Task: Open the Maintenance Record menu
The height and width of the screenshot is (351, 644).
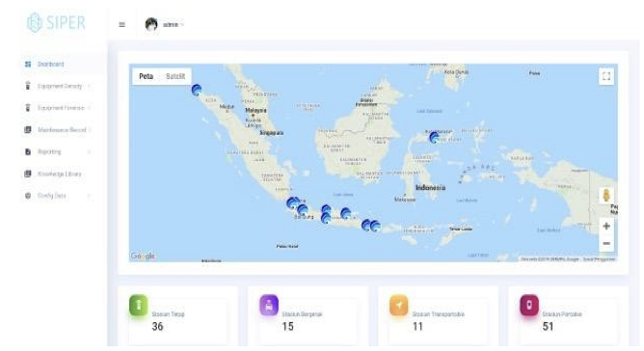Action: point(62,130)
